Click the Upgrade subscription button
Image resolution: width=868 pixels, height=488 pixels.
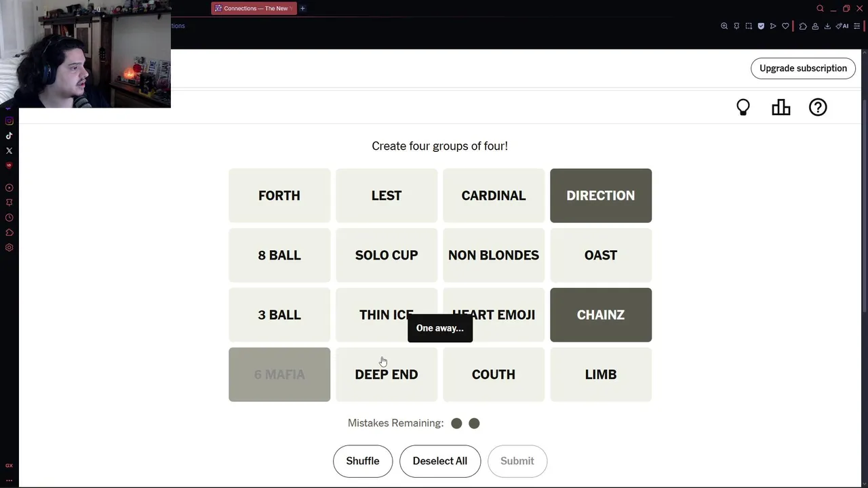[803, 68]
